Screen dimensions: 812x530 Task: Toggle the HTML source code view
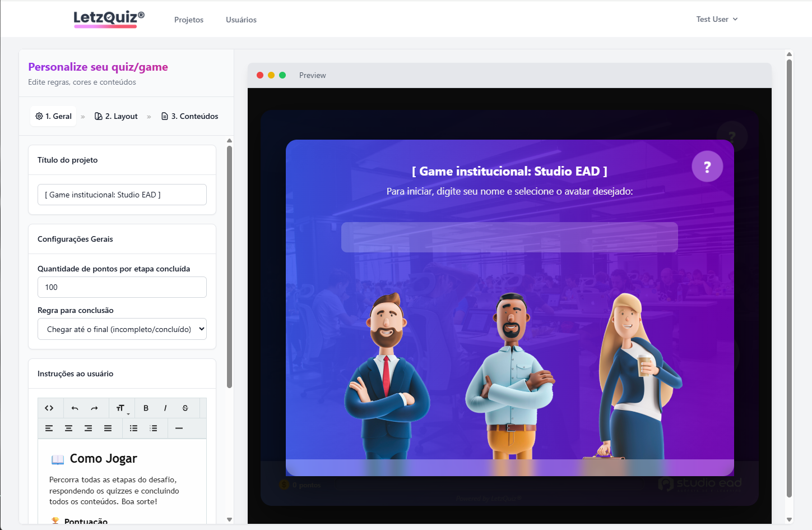click(49, 408)
